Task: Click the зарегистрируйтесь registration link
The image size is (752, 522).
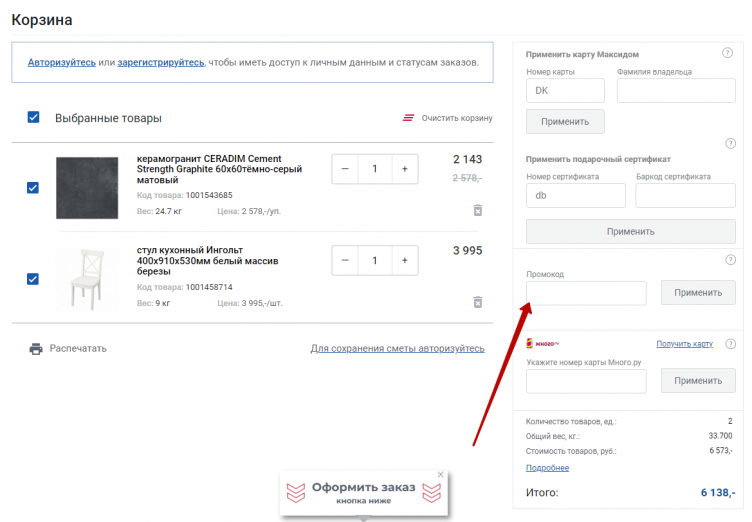Action: (161, 62)
